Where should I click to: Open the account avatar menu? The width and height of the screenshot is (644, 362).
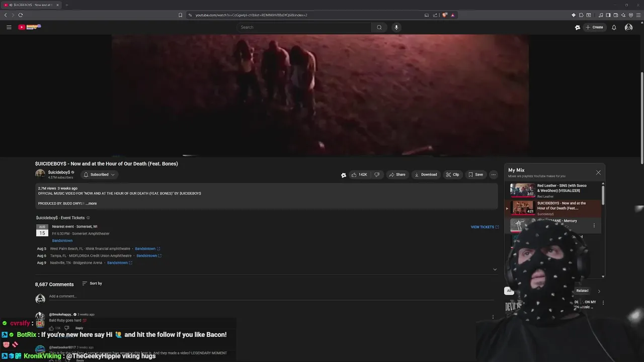628,27
